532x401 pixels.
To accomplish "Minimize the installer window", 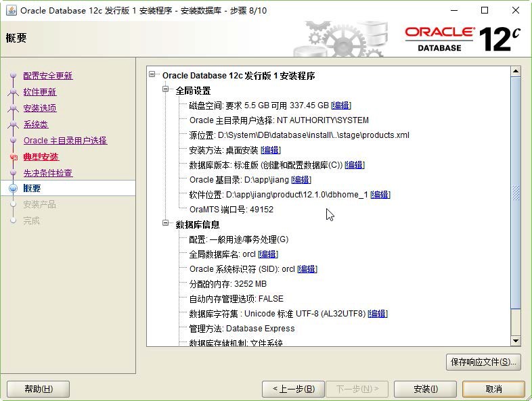I will point(454,11).
